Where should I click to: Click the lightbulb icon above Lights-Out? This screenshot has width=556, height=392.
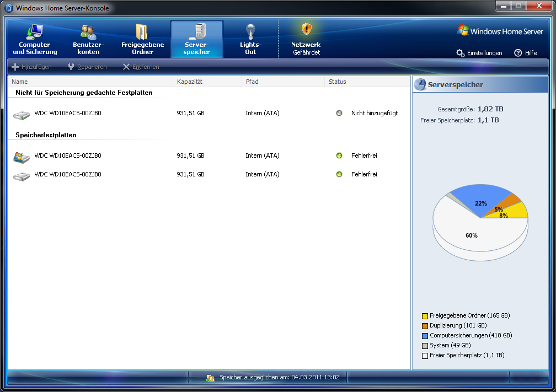250,31
